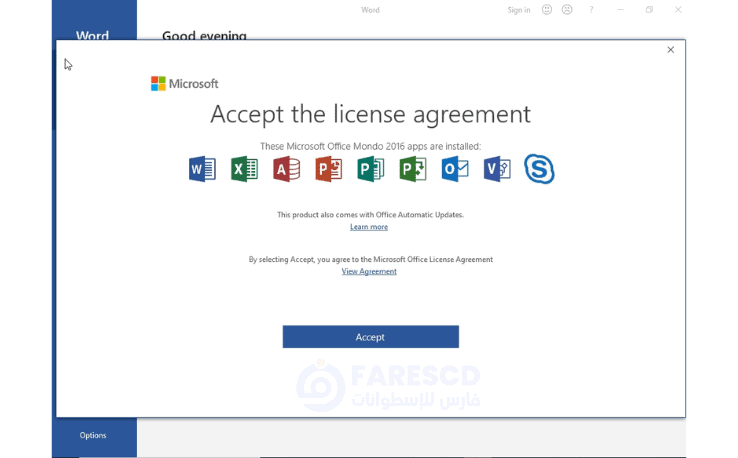738x458 pixels.
Task: Click the Visio app icon
Action: pyautogui.click(x=497, y=169)
